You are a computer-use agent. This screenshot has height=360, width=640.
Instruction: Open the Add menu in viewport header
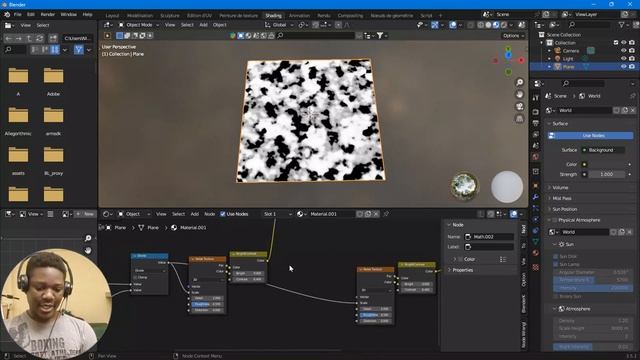point(203,25)
